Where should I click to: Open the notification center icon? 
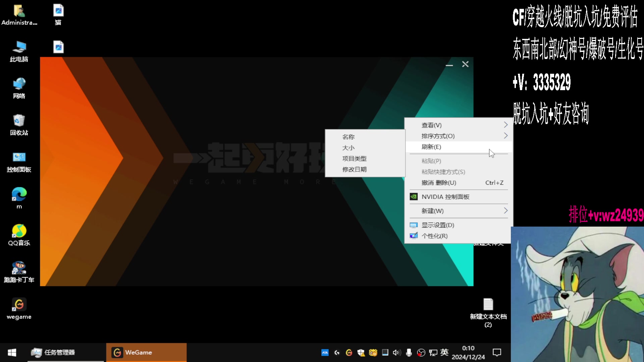[497, 353]
